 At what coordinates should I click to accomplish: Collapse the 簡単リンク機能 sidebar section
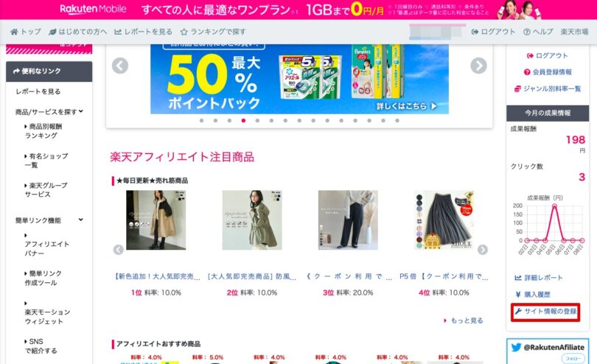click(x=81, y=220)
